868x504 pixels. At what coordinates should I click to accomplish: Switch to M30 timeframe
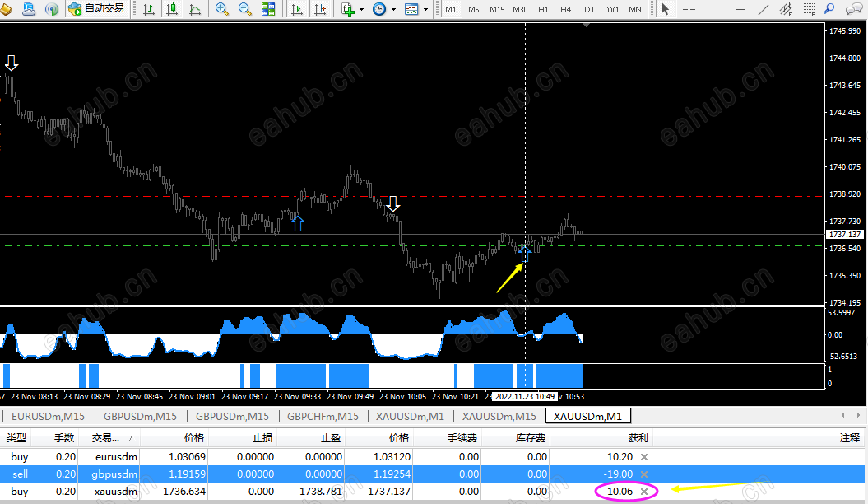520,9
